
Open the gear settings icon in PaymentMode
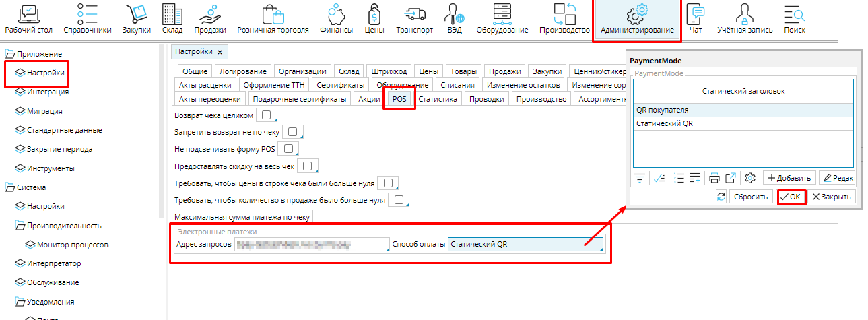click(751, 178)
